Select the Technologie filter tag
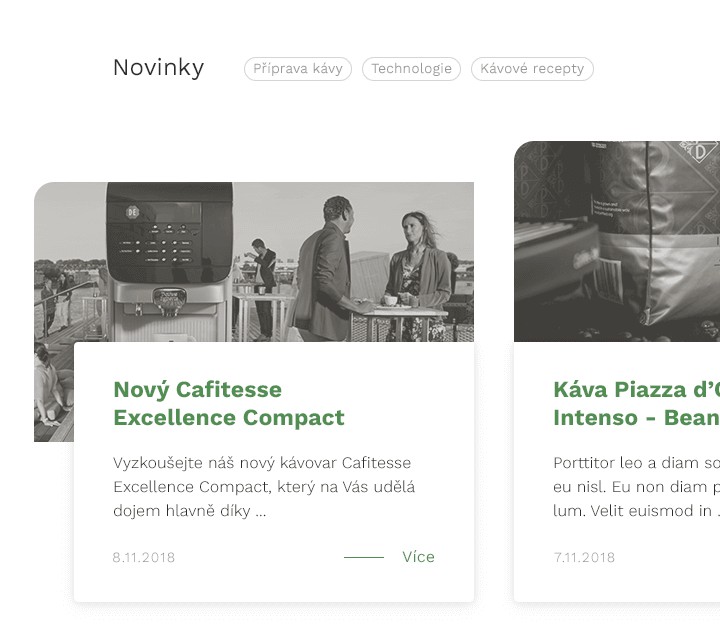The width and height of the screenshot is (720, 640). coord(411,69)
